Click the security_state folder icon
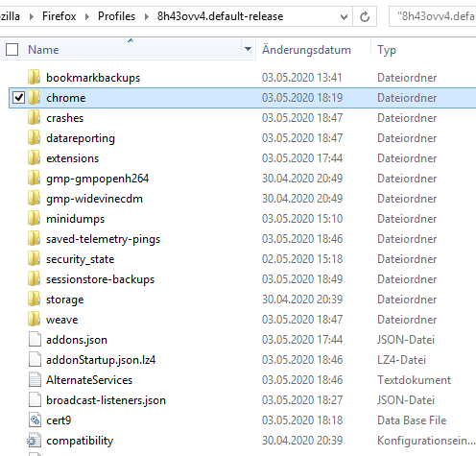 [34, 258]
